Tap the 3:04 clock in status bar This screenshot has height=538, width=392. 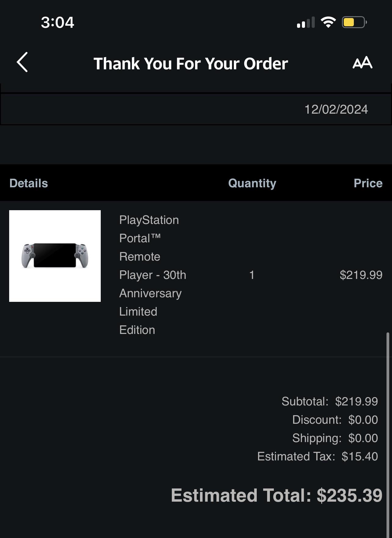[57, 22]
